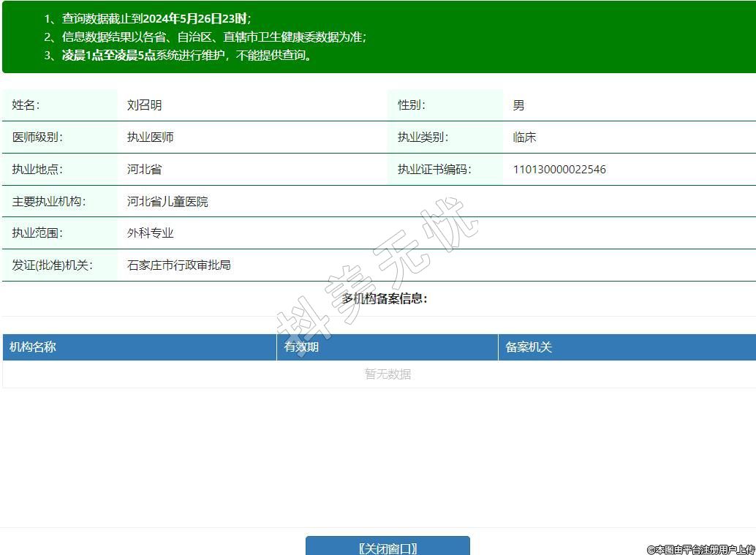Click the 多机构备案信息 section heading

pyautogui.click(x=385, y=298)
